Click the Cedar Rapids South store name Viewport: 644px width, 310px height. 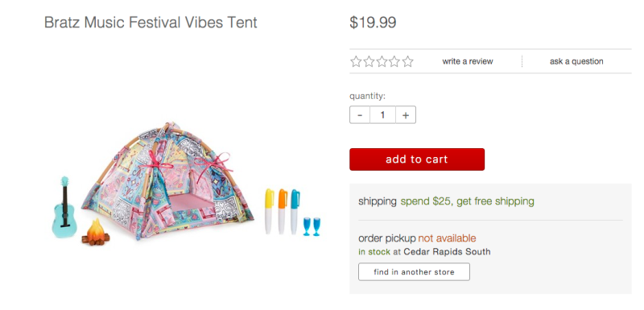pyautogui.click(x=447, y=252)
